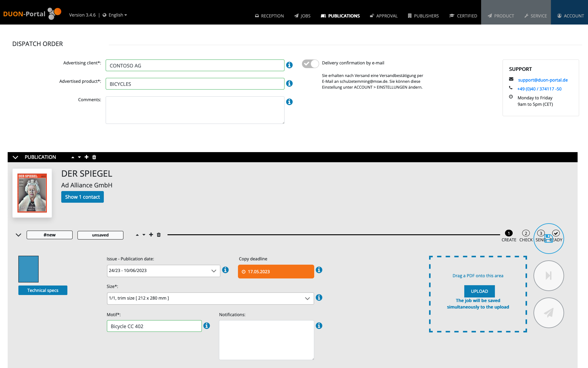Click the DUON-Portal logo

32,14
